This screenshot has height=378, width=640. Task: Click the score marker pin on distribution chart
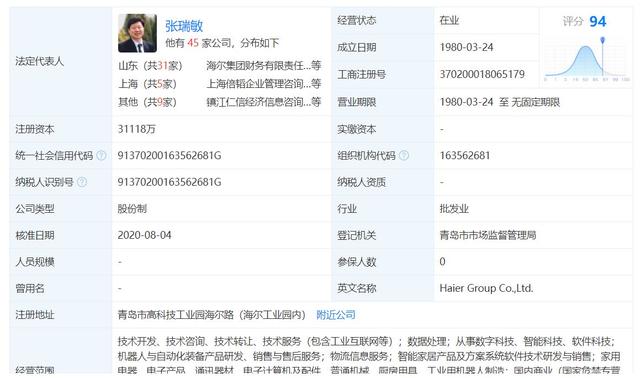coord(602,40)
